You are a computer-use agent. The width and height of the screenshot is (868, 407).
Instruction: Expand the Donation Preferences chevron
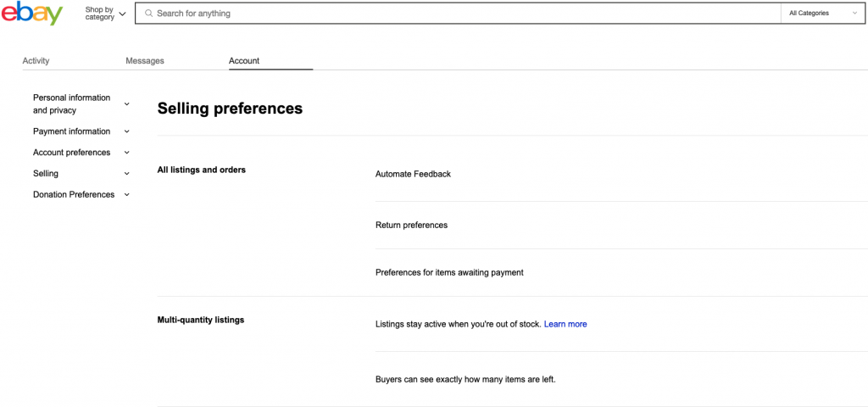pyautogui.click(x=127, y=195)
